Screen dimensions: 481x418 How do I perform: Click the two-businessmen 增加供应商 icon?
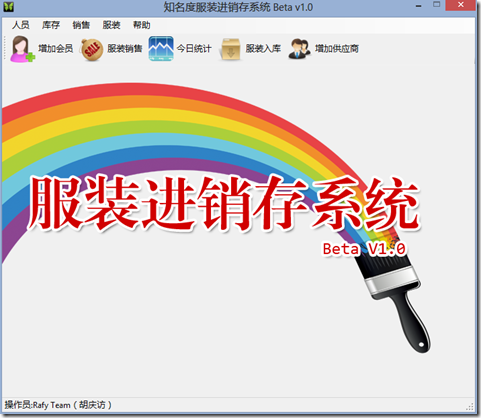pyautogui.click(x=300, y=49)
